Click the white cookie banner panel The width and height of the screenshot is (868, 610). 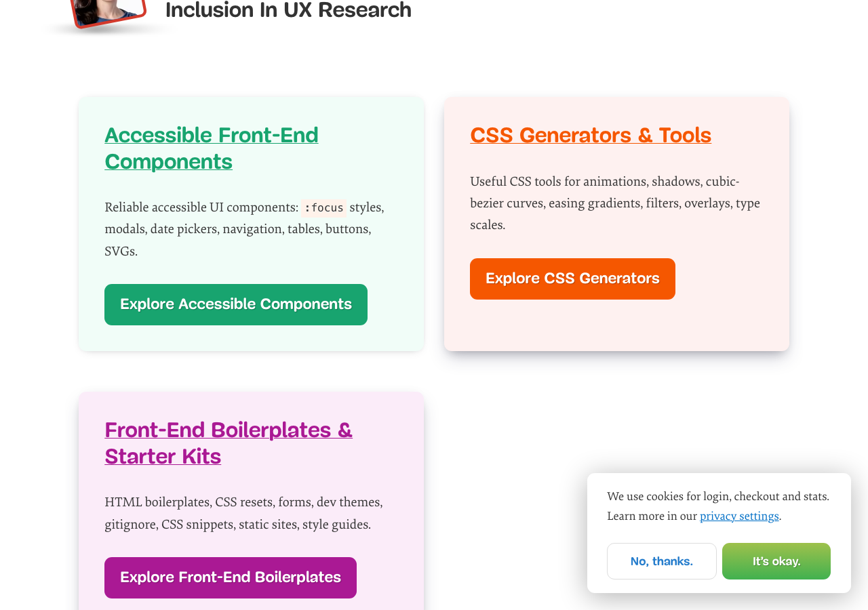coord(719,533)
